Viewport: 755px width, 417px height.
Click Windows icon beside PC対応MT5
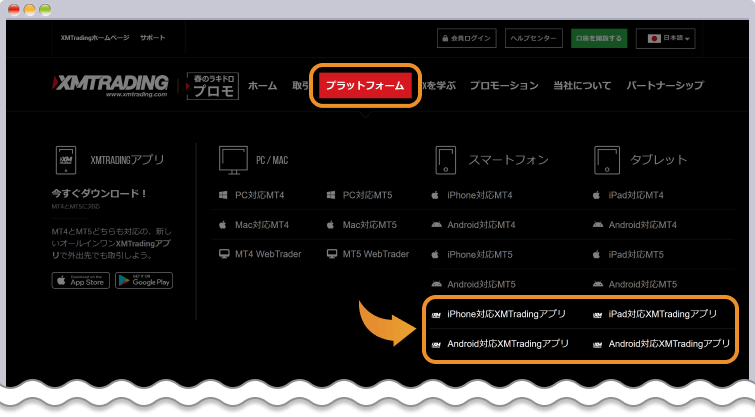tap(331, 195)
